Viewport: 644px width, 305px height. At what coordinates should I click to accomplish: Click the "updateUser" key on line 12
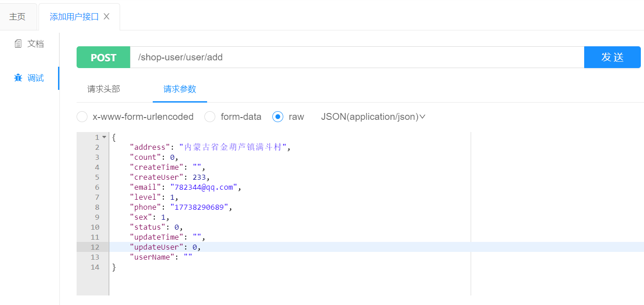click(157, 247)
